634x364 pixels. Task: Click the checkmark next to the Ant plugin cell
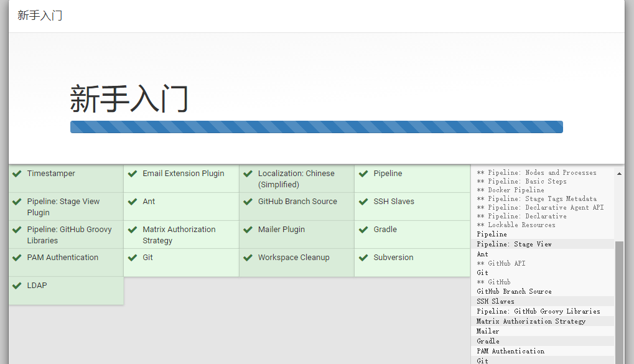point(133,202)
